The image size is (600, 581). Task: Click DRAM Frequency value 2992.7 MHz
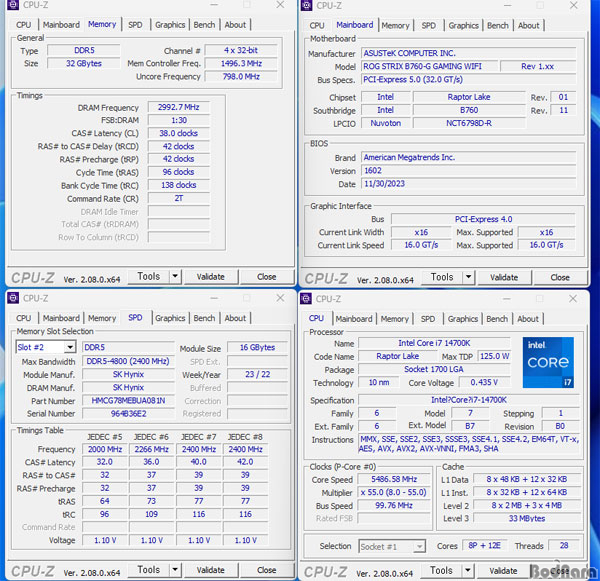[179, 107]
